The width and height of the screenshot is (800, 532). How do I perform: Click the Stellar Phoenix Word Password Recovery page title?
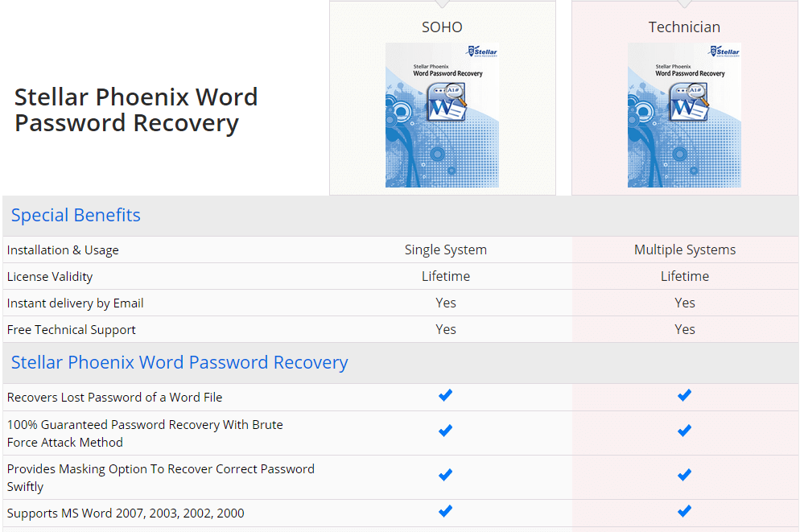pos(136,110)
